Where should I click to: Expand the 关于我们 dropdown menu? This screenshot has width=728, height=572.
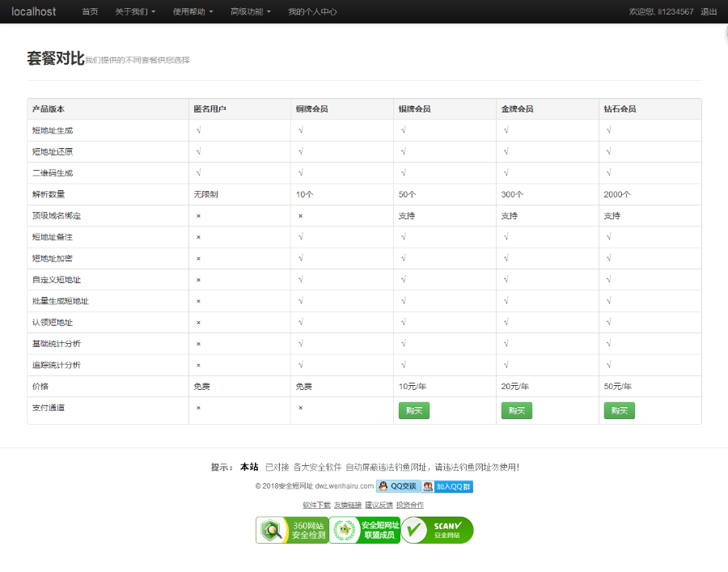click(x=135, y=12)
